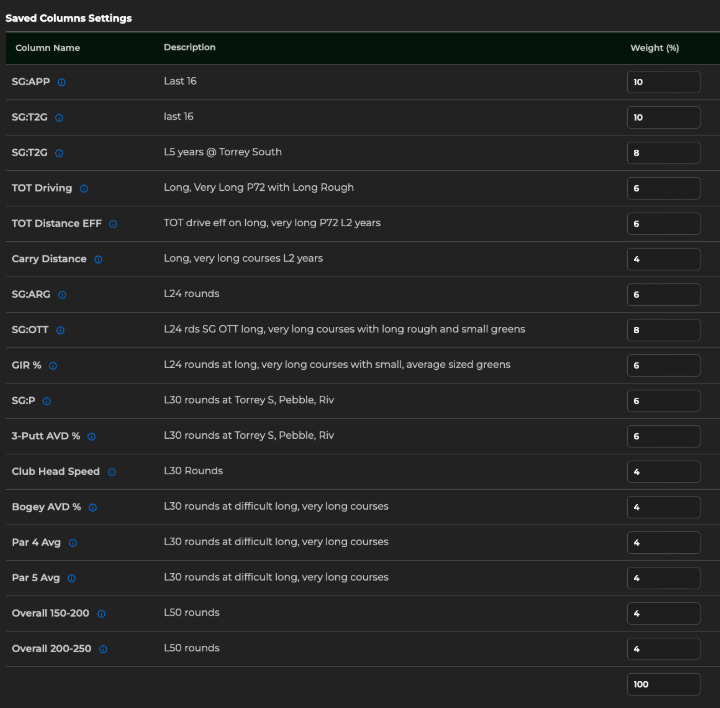Focus SG:ARG weight box
Image resolution: width=720 pixels, height=708 pixels.
664,295
